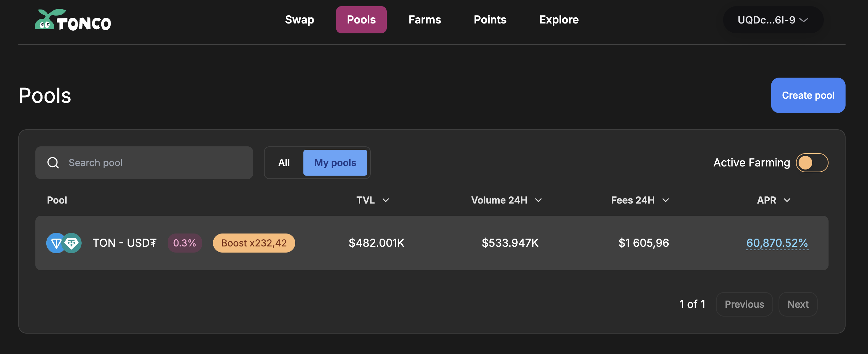Screen dimensions: 868x354
Task: Sort by APR column chevron
Action: pos(787,200)
